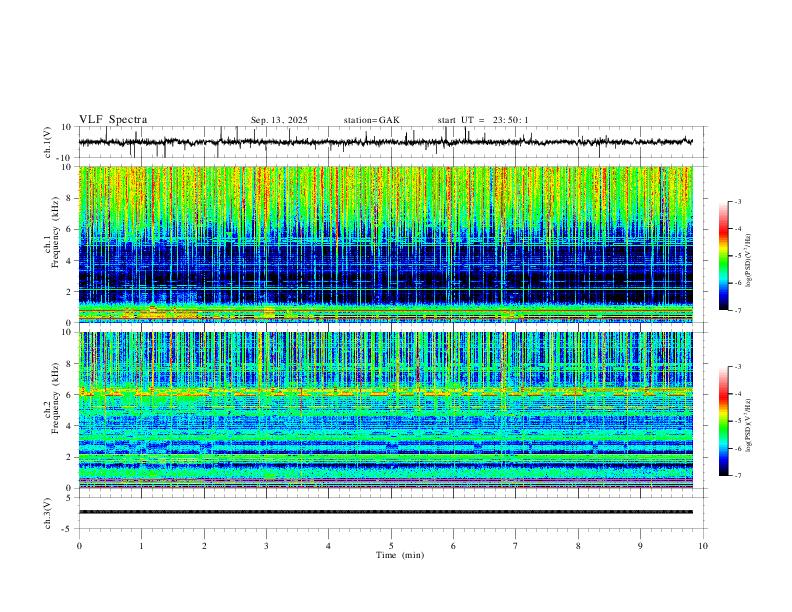The image size is (792, 612).
Task: Click the "ch.3(V)" axis label
Action: (48, 513)
